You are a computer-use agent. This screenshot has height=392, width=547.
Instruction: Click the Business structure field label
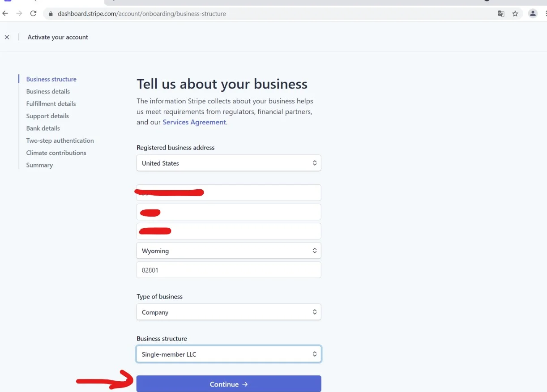pos(162,339)
